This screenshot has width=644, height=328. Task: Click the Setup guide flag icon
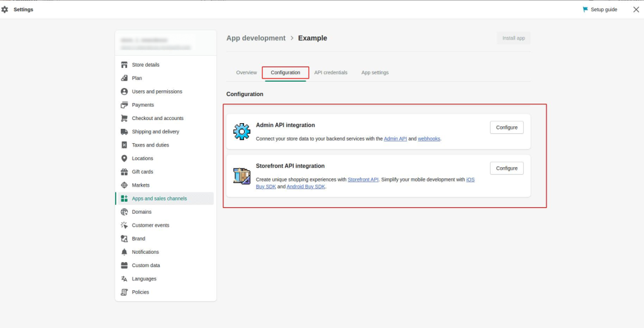(x=586, y=9)
